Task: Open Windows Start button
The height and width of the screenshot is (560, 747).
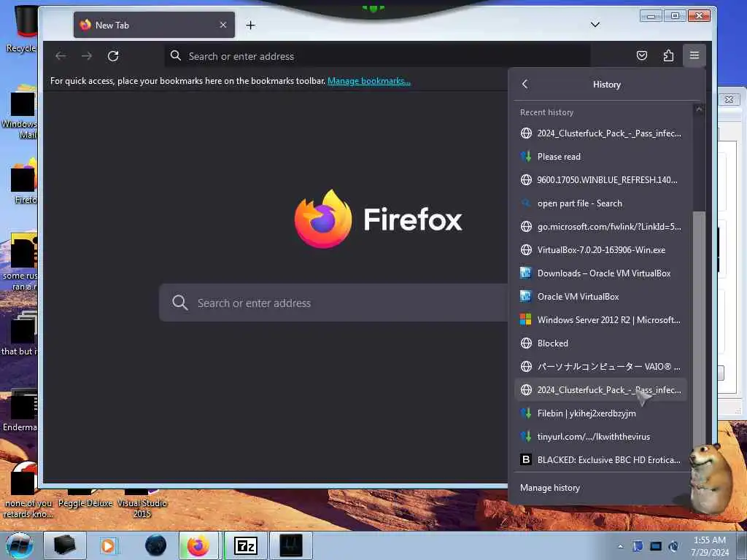Action: [20, 546]
